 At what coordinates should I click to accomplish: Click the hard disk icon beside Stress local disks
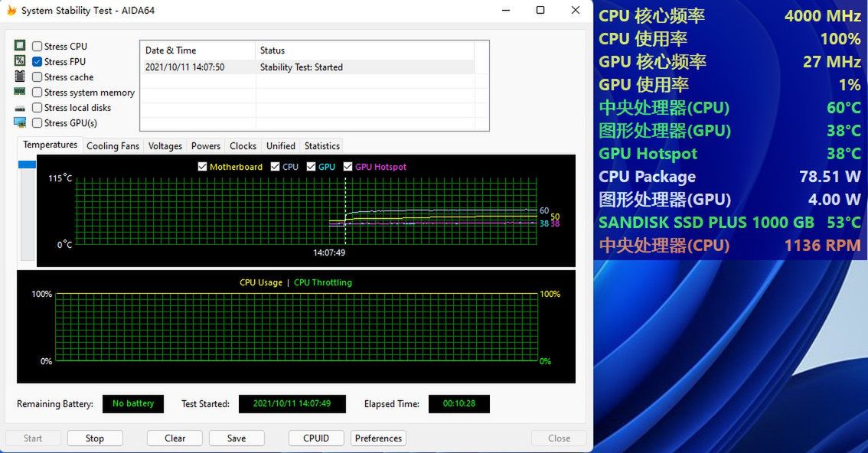pyautogui.click(x=19, y=107)
